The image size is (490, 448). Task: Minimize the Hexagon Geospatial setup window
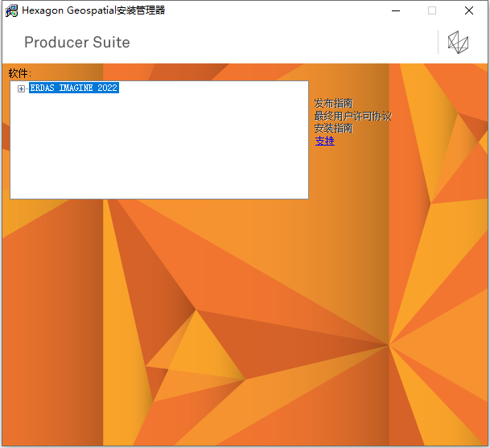click(396, 10)
